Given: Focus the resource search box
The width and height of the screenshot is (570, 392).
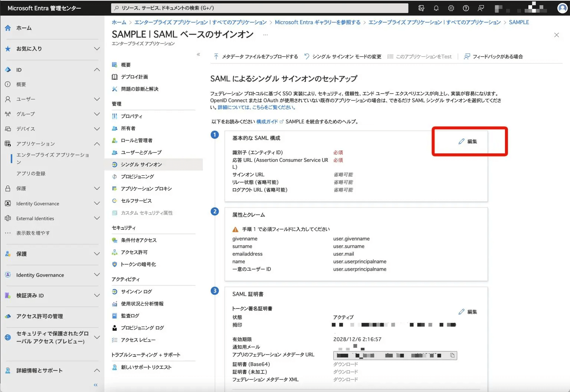Looking at the screenshot, I should point(259,8).
